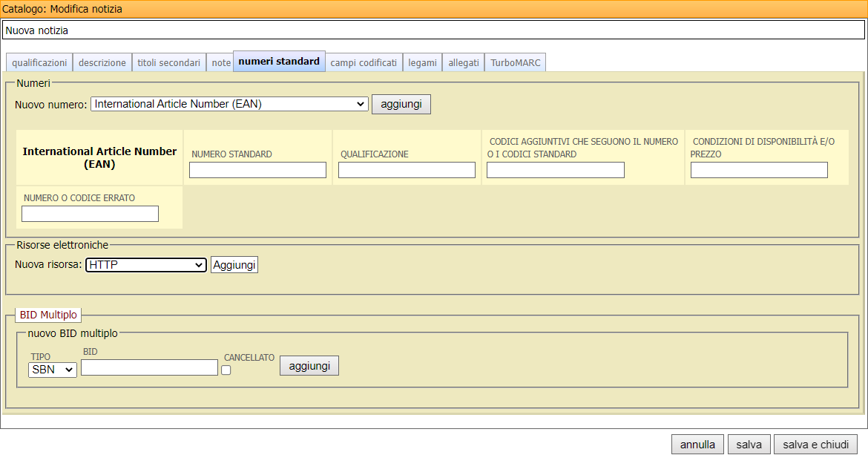Click aggiungi next to Nuovo numero
The image size is (868, 455).
tap(401, 104)
